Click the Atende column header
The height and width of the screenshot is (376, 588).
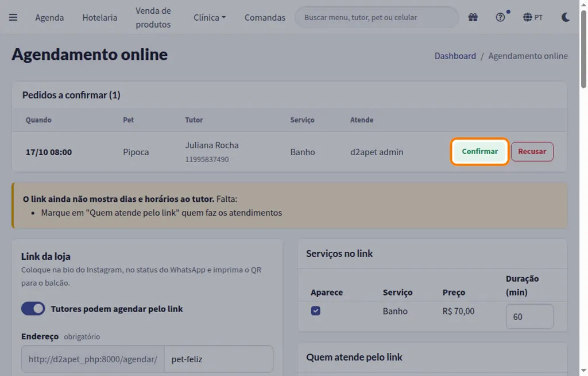362,120
